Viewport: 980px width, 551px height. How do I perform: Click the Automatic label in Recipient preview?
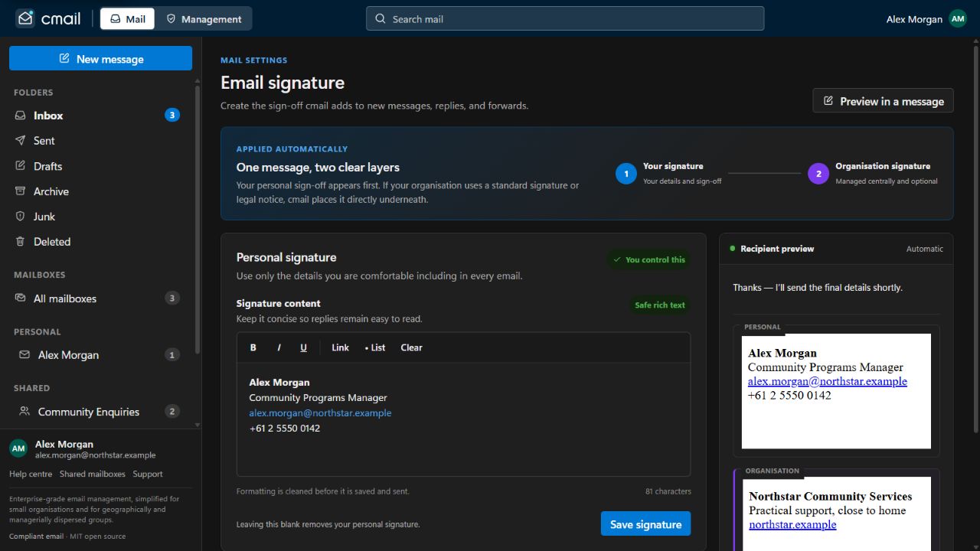(x=925, y=249)
